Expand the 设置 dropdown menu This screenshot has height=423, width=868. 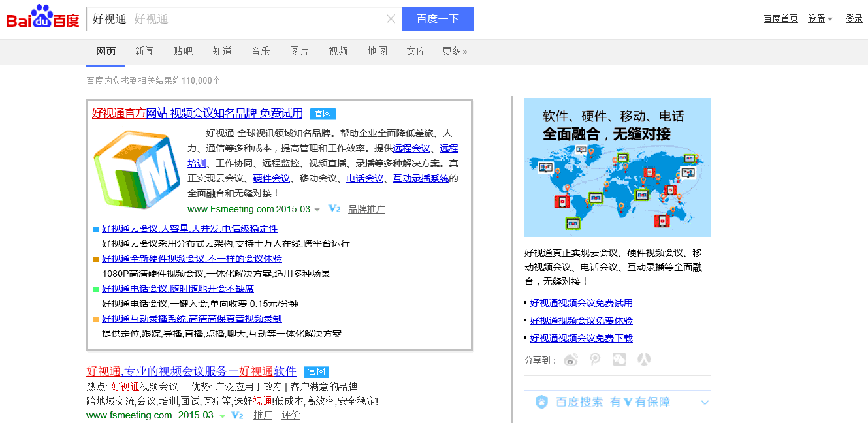coord(820,19)
